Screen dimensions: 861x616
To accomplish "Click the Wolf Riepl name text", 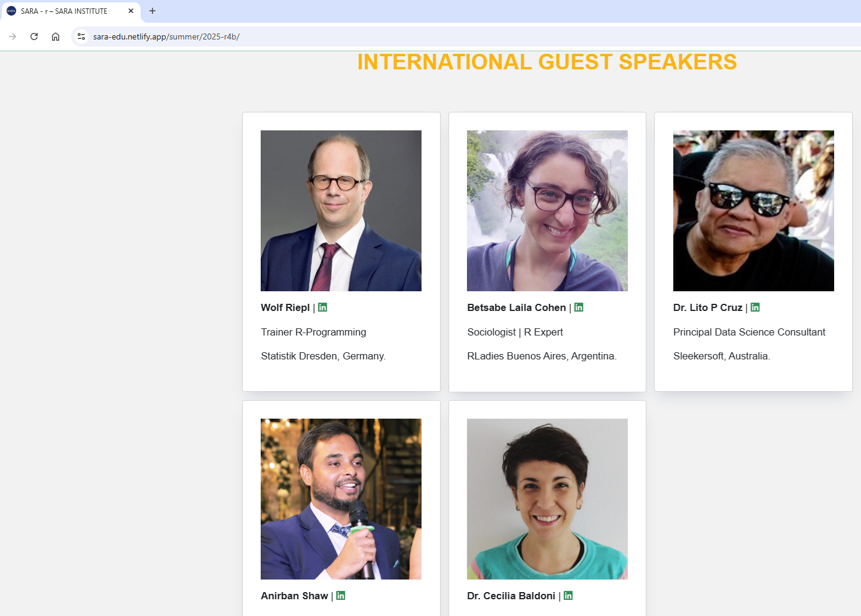I will tap(285, 307).
